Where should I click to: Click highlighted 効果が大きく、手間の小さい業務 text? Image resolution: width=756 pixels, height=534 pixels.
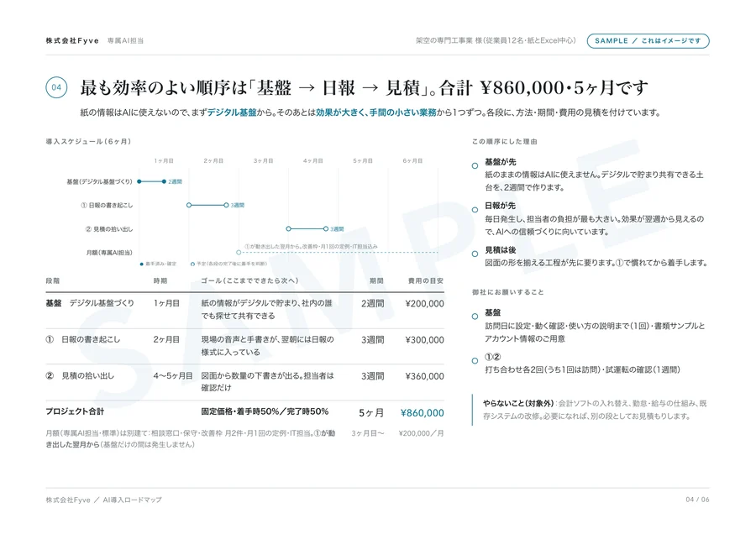click(x=376, y=113)
